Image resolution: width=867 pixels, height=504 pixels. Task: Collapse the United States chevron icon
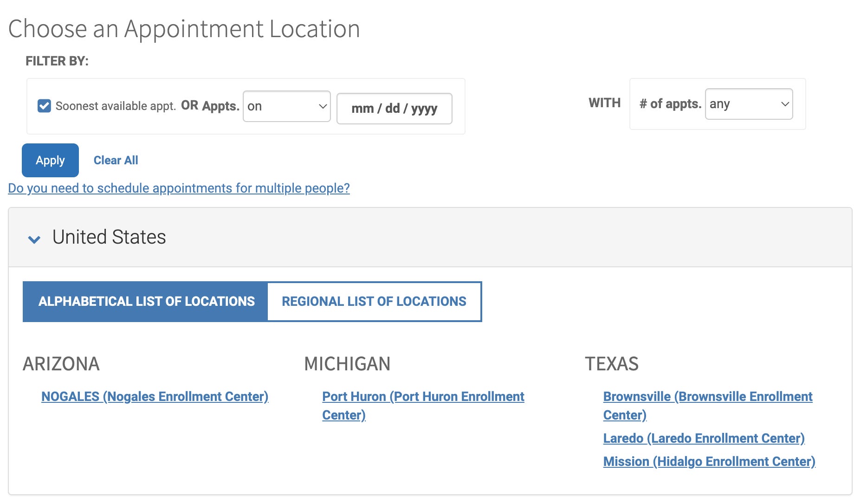coord(34,239)
